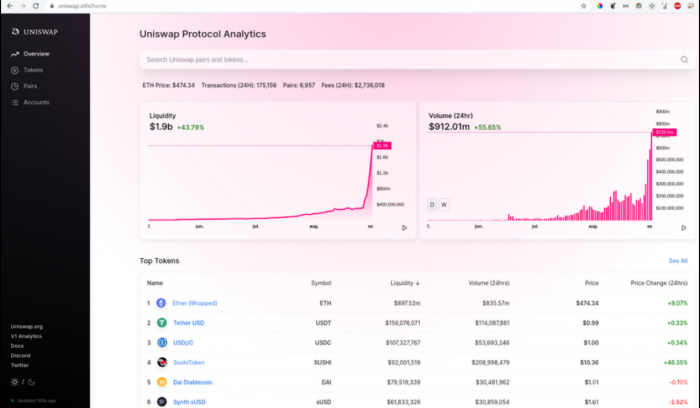Screen dimensions: 700x408
Task: Click the +43.79% liquidity change
Action: coord(191,127)
